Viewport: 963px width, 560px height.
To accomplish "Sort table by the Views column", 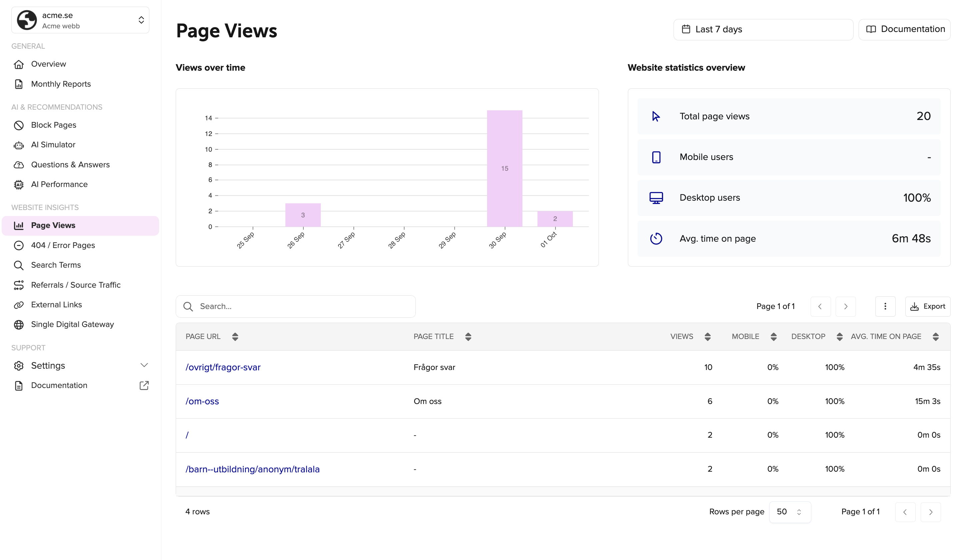I will coord(707,337).
